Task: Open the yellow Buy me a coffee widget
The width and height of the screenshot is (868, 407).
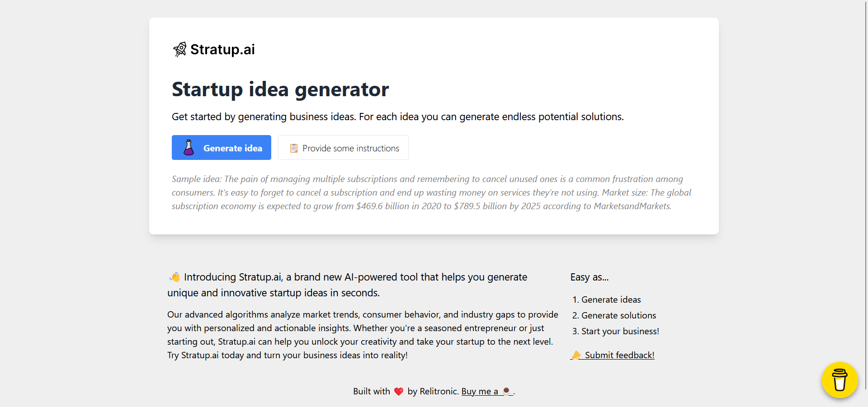Action: 840,380
